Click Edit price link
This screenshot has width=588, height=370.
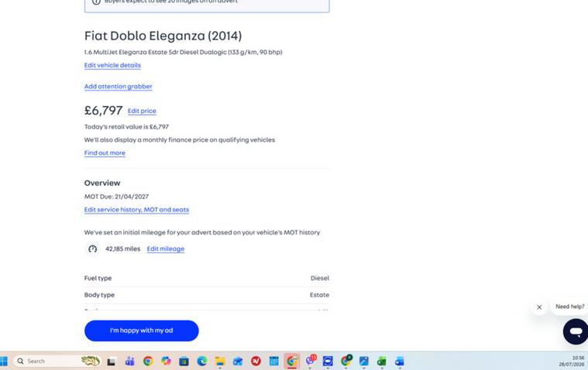point(142,111)
